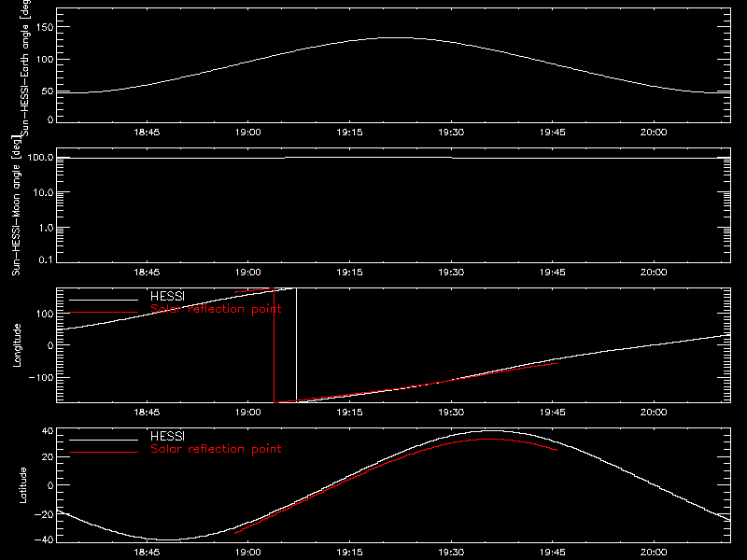Click the white HESSI legend line in Longitude plot
This screenshot has height=560, width=747.
click(x=104, y=300)
